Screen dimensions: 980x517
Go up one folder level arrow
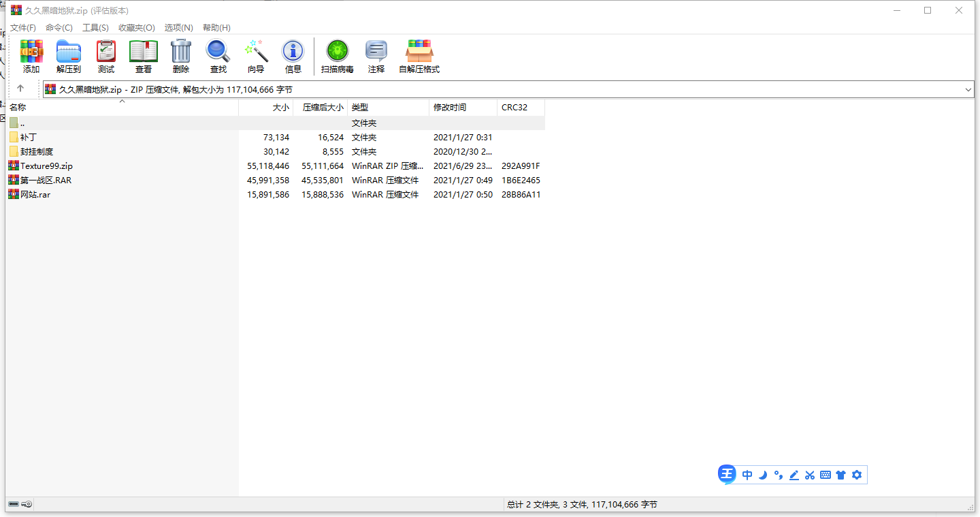pos(20,89)
